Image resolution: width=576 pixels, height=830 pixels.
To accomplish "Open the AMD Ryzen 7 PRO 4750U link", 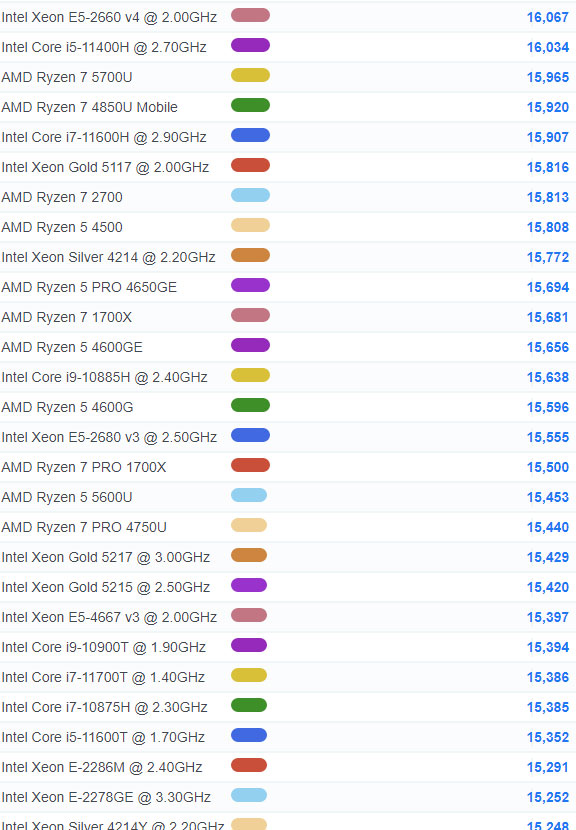I will point(84,527).
